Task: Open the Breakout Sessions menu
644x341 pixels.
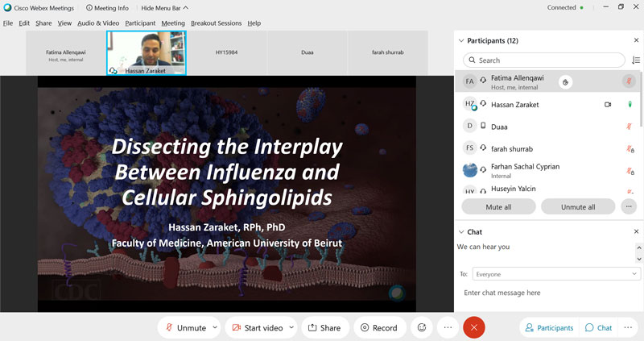Action: [217, 23]
